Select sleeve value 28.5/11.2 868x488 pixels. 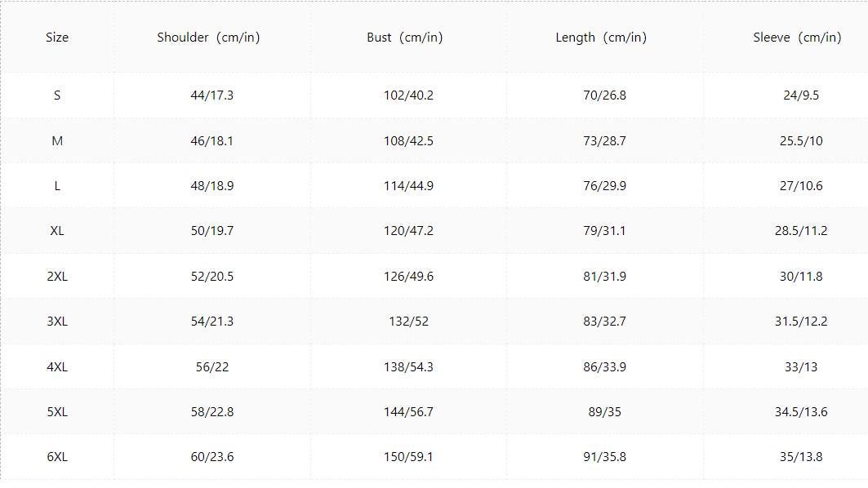(x=801, y=231)
